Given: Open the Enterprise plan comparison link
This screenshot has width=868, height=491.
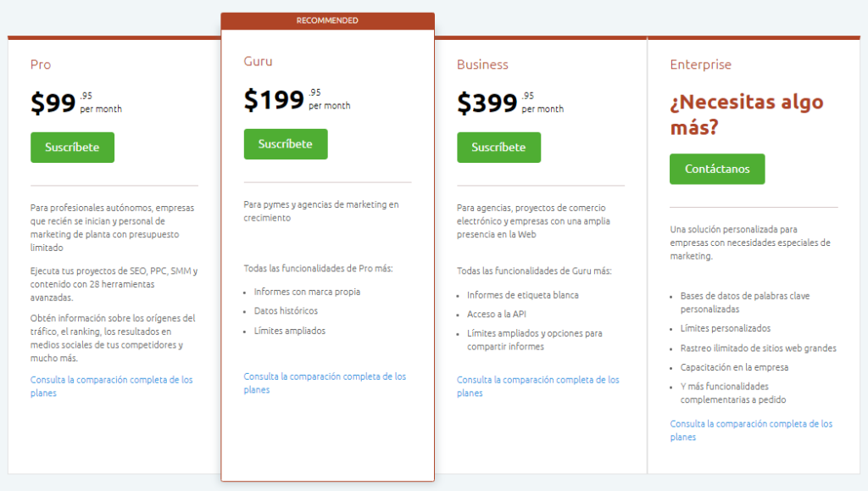Looking at the screenshot, I should click(750, 430).
